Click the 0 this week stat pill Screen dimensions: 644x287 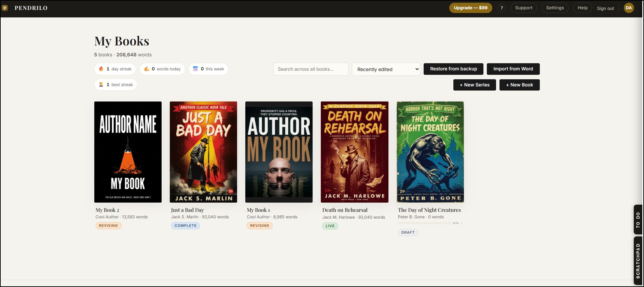tap(208, 69)
